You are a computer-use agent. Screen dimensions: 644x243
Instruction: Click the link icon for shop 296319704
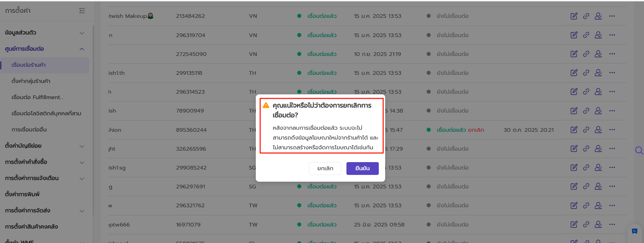pos(586,35)
